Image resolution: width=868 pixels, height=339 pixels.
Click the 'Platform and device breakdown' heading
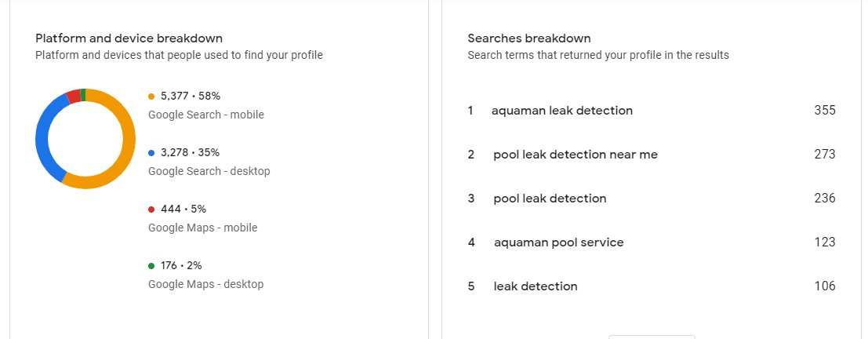129,38
